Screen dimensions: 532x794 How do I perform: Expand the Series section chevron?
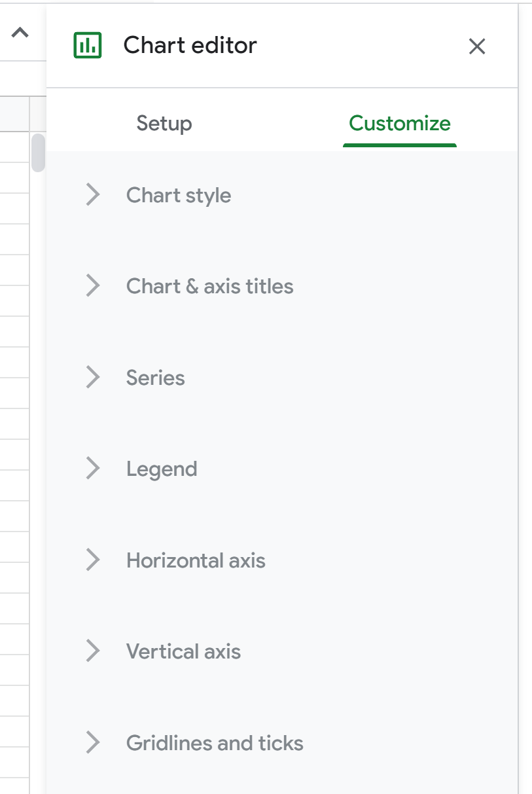tap(93, 378)
